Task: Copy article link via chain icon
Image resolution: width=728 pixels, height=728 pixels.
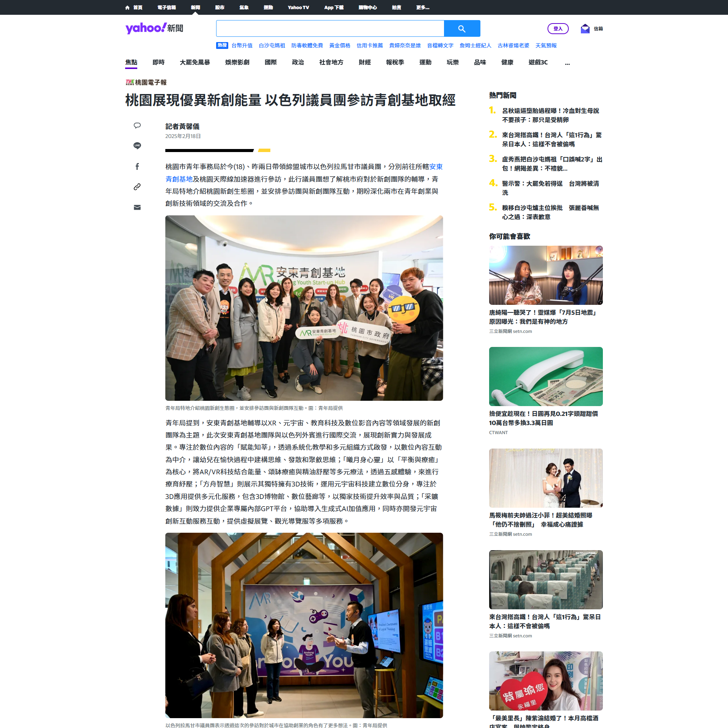Action: click(x=137, y=187)
